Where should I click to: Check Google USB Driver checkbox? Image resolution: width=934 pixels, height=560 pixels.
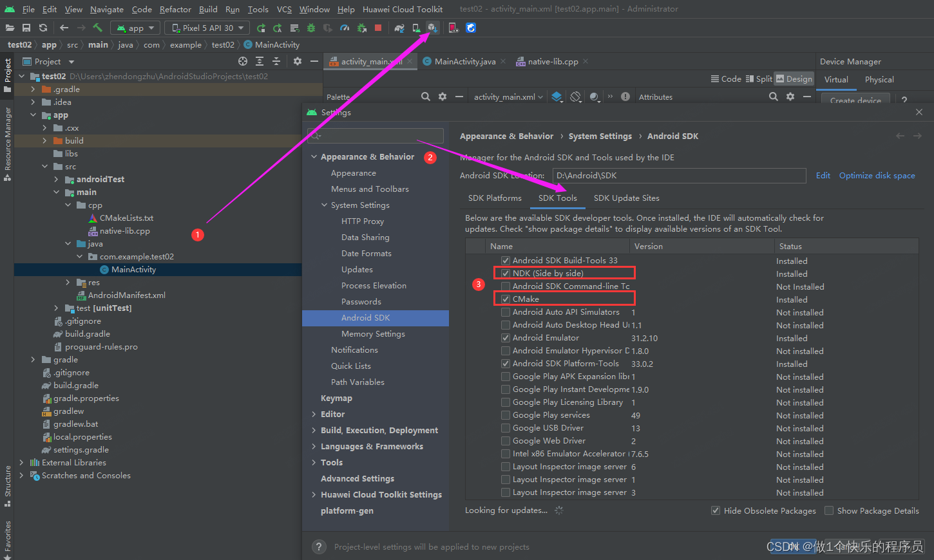coord(506,428)
